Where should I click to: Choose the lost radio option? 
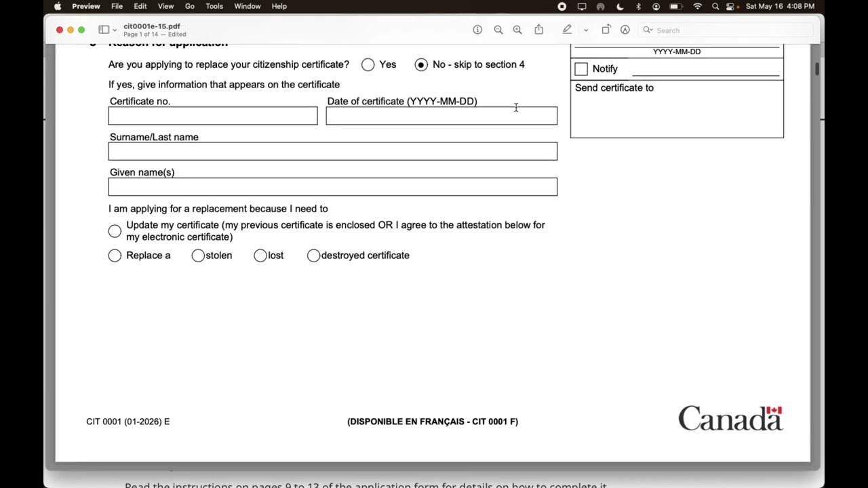(260, 256)
